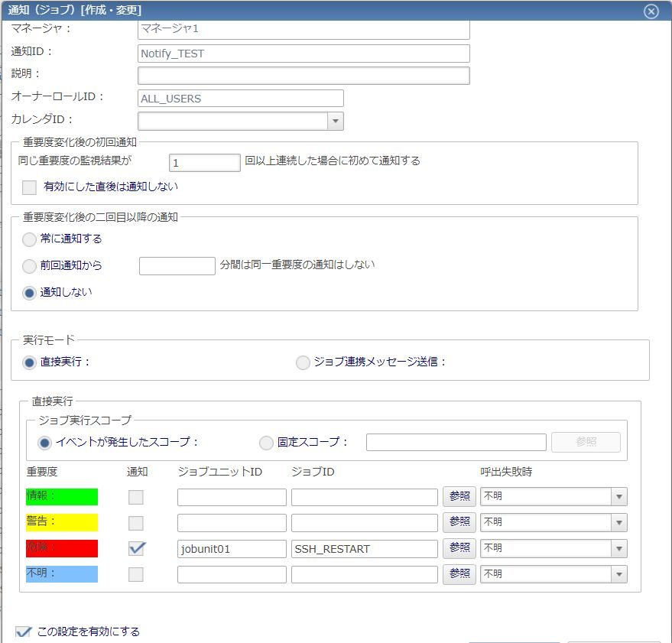This screenshot has height=643, width=672.
Task: Click the yellow 警告 severity swatch
Action: click(62, 522)
